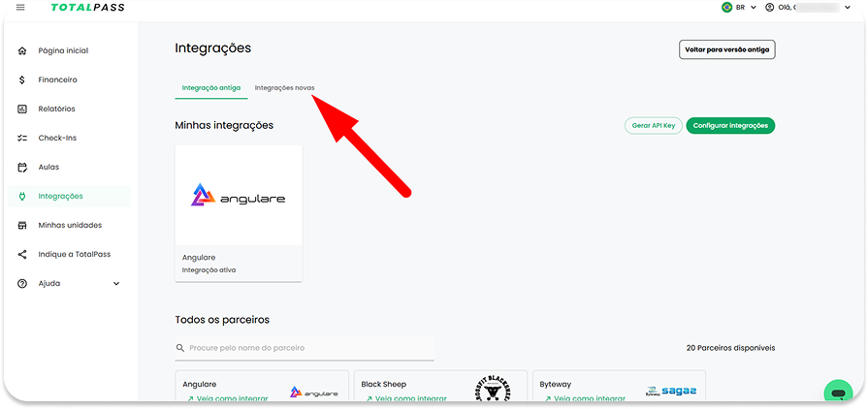Click the Minhas integrações heading
This screenshot has height=409, width=868.
coord(224,126)
